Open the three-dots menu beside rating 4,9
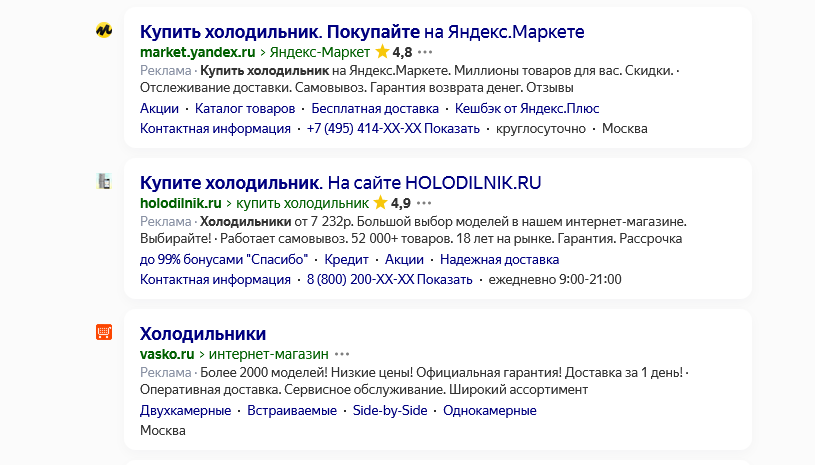Viewport: 815px width, 465px height. pos(424,203)
